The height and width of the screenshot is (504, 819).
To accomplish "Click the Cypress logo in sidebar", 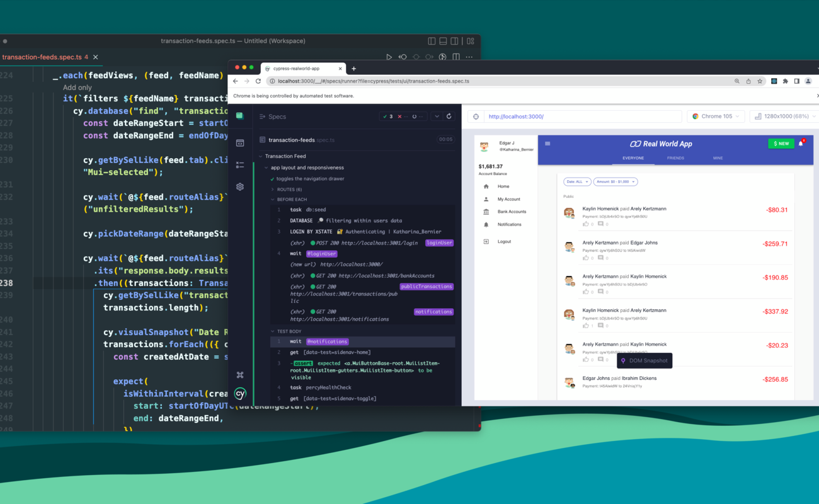I will (x=240, y=394).
